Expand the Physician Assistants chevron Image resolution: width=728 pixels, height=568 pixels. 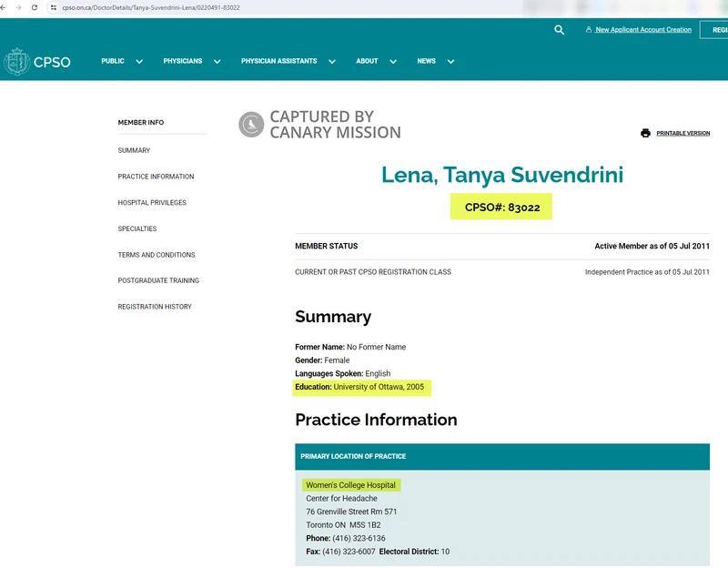point(332,61)
